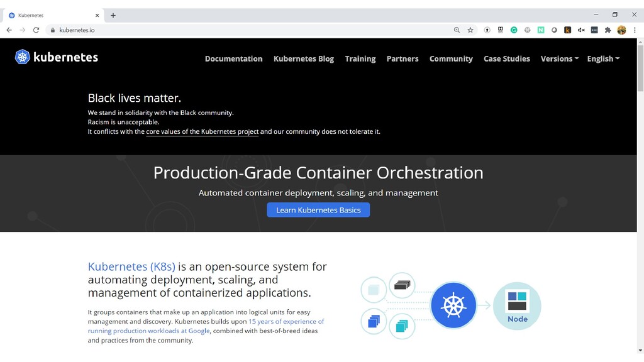Open 15 years of experience link
This screenshot has height=362, width=644.
coord(206,326)
